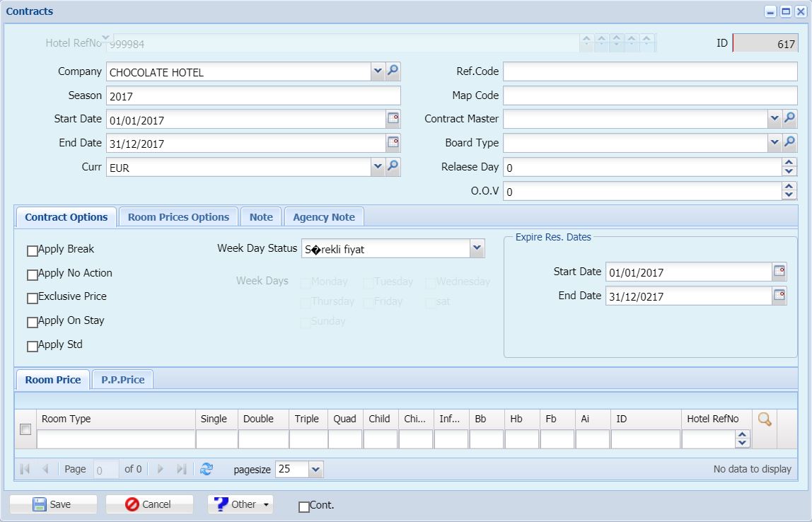Image resolution: width=812 pixels, height=522 pixels.
Task: Open calendar picker for contract Start Date
Action: [393, 119]
